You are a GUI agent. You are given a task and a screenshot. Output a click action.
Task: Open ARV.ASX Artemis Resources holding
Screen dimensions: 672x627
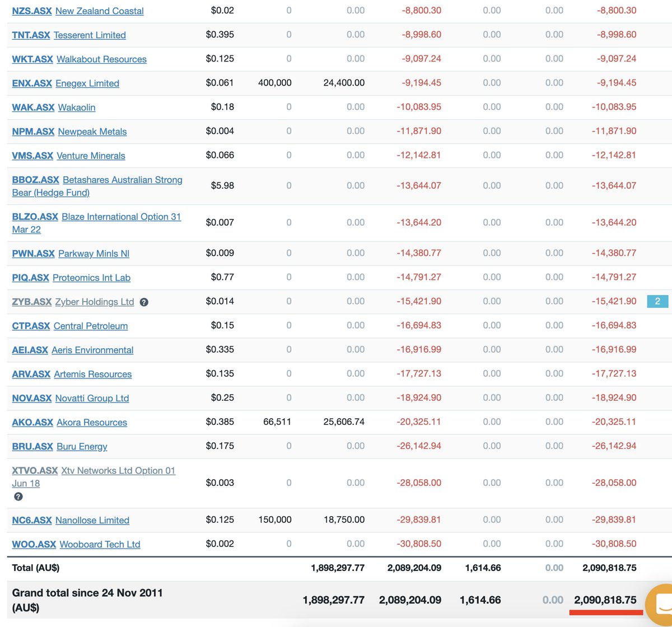(72, 373)
